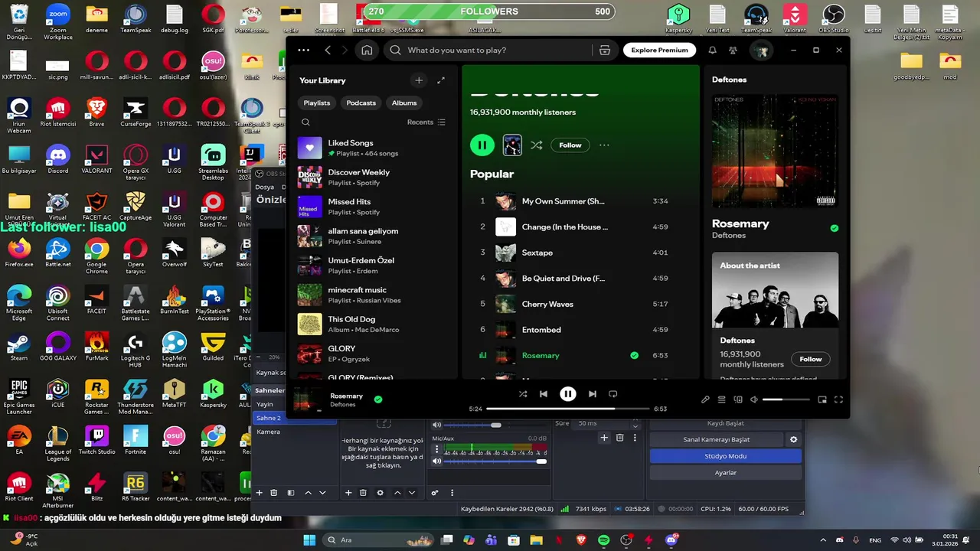This screenshot has height=551, width=980.
Task: Go to Spotify Home
Action: pos(367,50)
